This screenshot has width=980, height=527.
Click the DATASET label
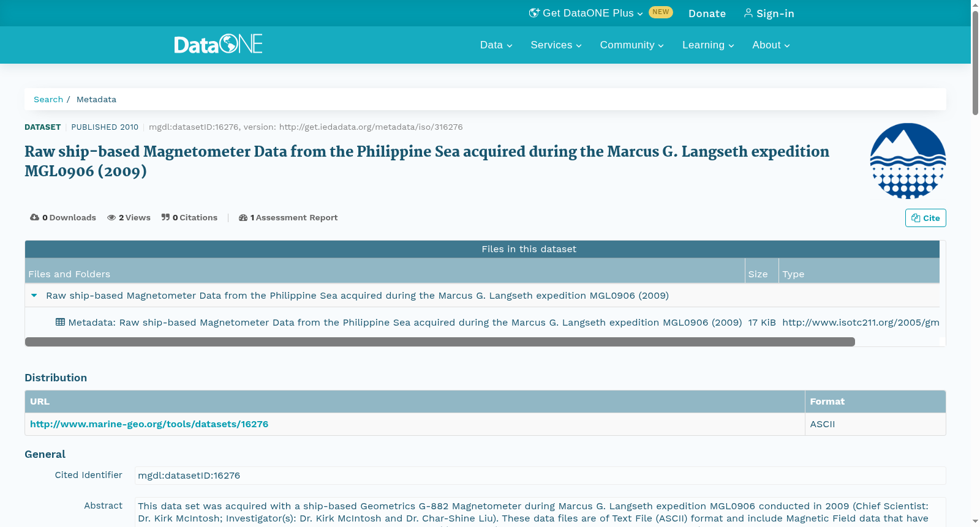(42, 127)
